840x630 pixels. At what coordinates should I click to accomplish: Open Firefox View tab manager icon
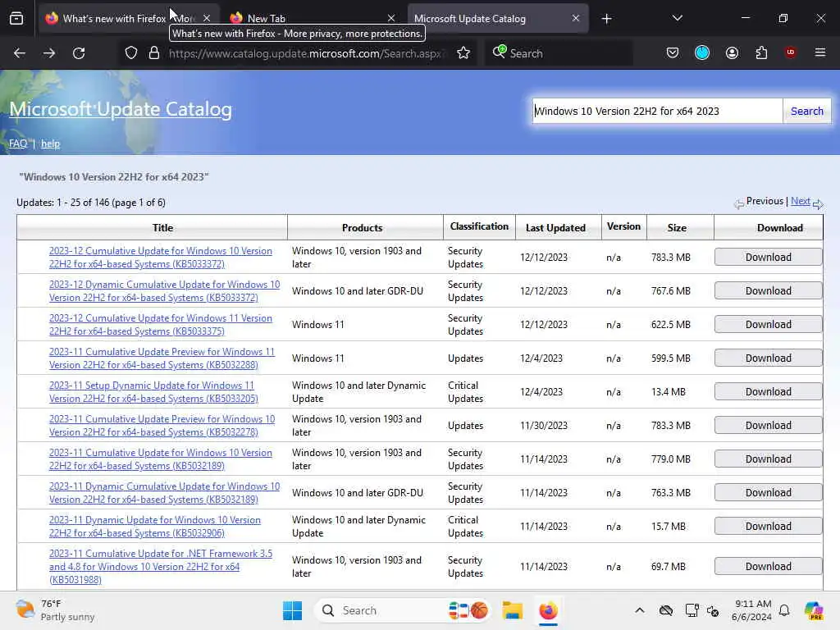click(x=16, y=18)
